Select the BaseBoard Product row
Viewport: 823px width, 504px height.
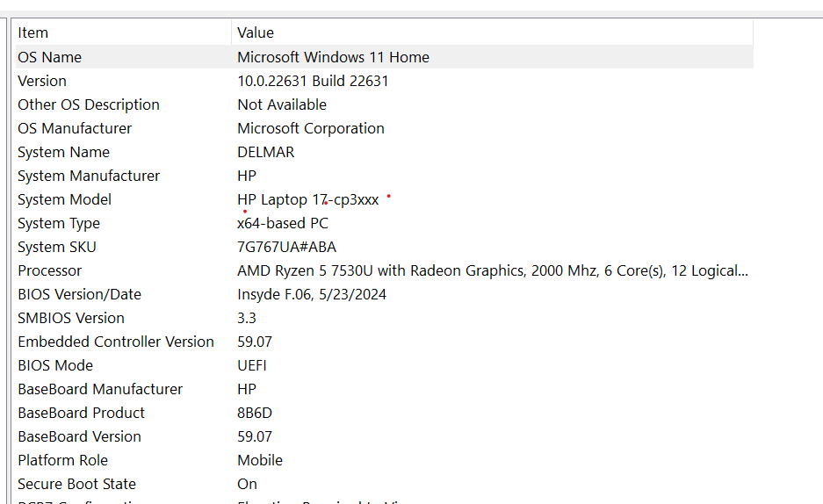click(x=384, y=412)
